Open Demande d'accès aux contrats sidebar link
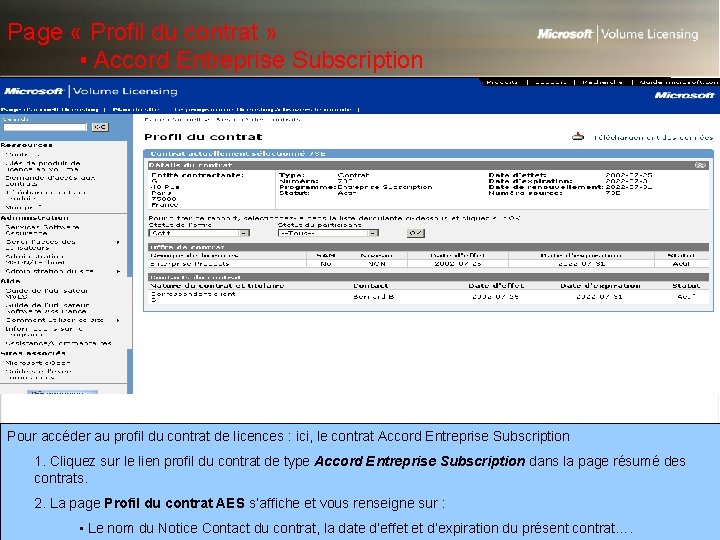This screenshot has height=540, width=720. (x=50, y=180)
